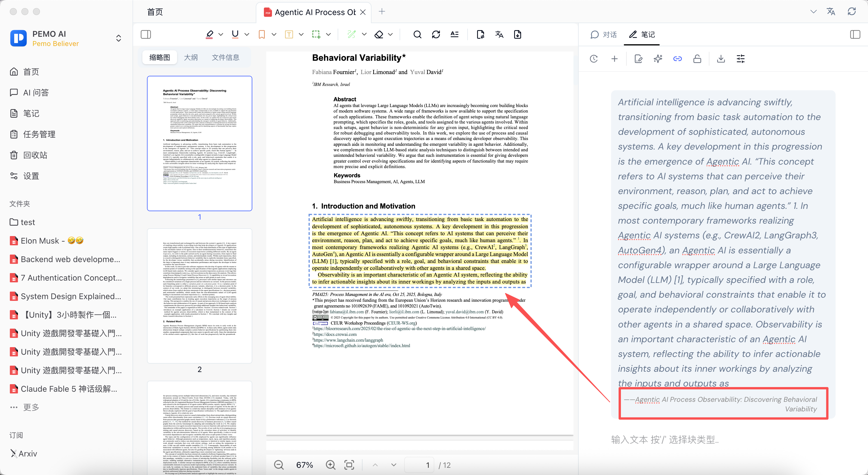868x475 pixels.
Task: Go to next page with down chevron
Action: (x=393, y=465)
